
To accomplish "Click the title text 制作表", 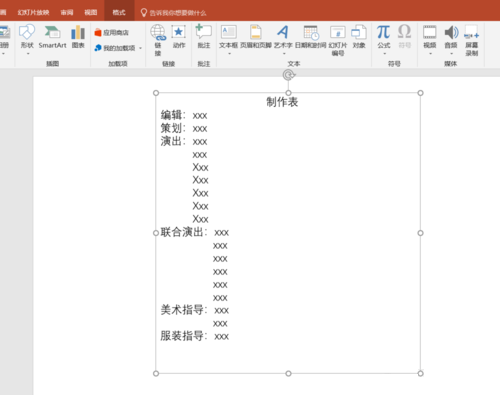I will tap(282, 102).
